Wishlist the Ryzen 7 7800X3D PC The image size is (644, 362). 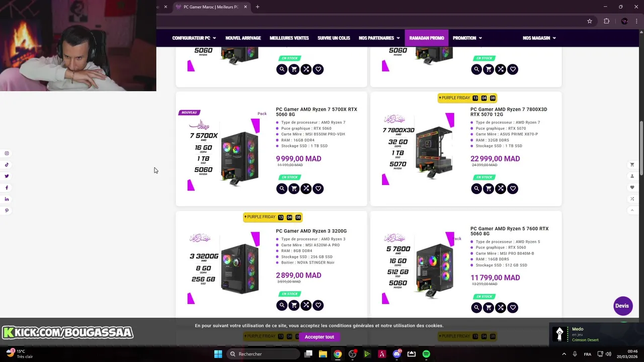pos(513,189)
